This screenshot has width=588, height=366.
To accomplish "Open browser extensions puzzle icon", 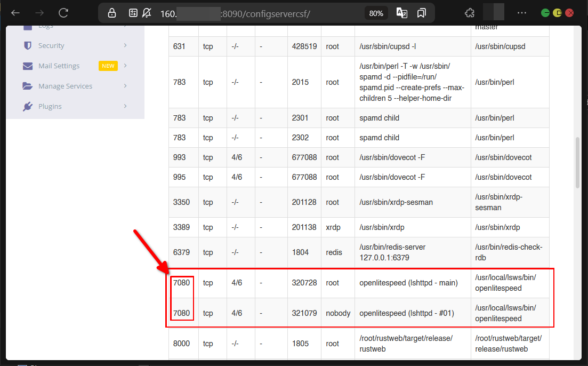I will click(x=470, y=13).
